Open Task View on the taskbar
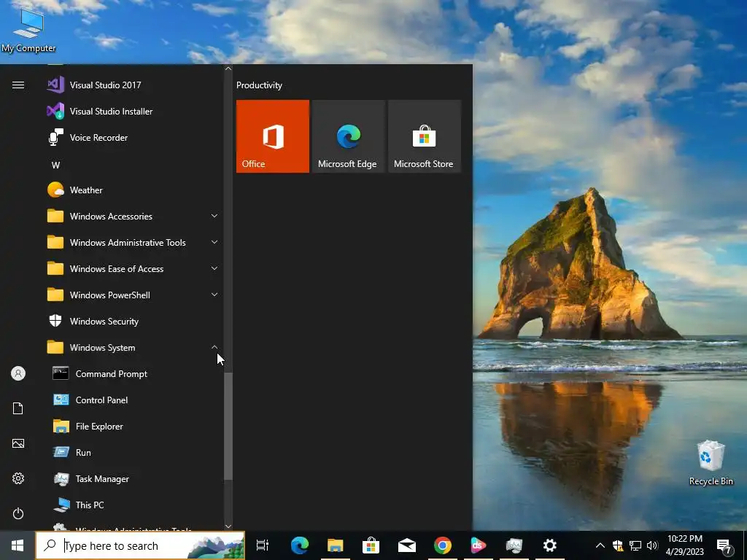 263,545
